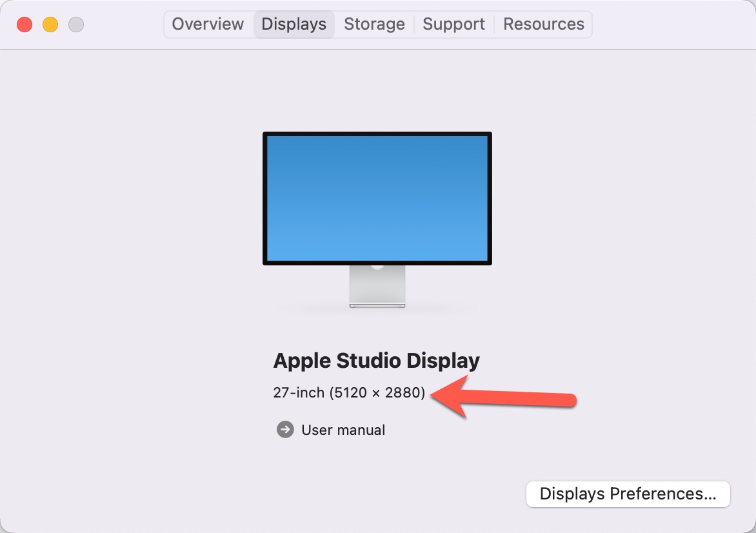
Task: Minimize the window with the yellow button
Action: [x=50, y=25]
